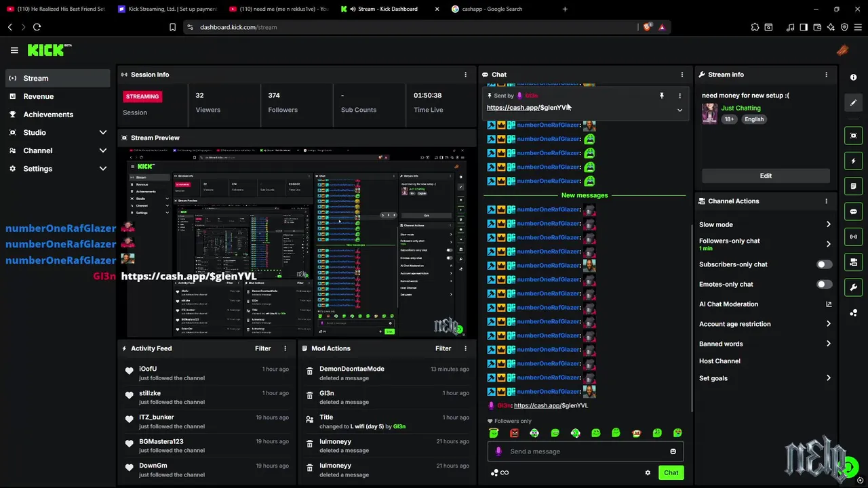Open cash.app link in pinned message
Viewport: 868px width, 488px height.
pyautogui.click(x=528, y=108)
